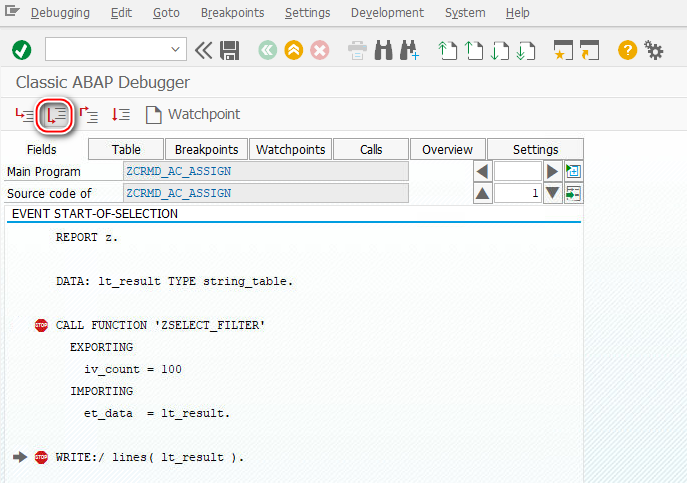Click the Last Page icon

[x=526, y=50]
